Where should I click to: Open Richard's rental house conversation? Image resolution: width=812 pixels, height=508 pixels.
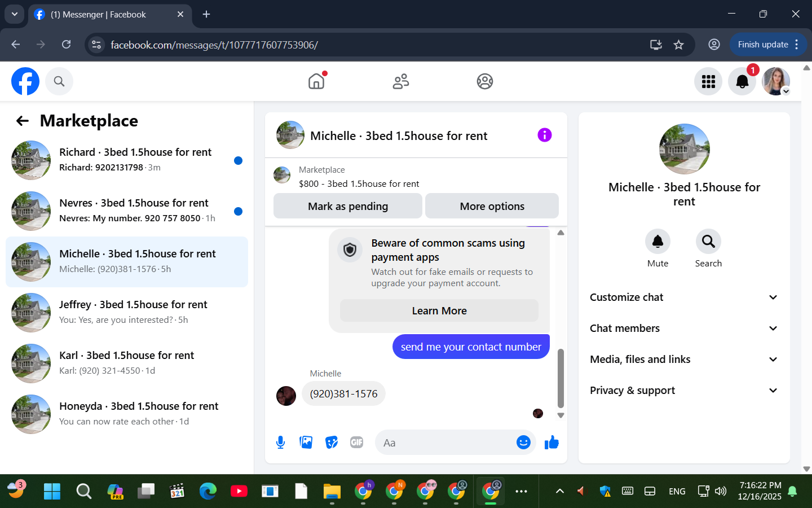pos(127,160)
